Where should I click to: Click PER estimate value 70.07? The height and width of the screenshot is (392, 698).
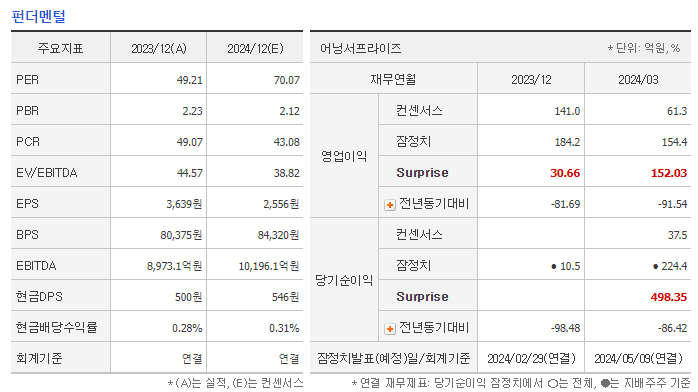point(286,80)
